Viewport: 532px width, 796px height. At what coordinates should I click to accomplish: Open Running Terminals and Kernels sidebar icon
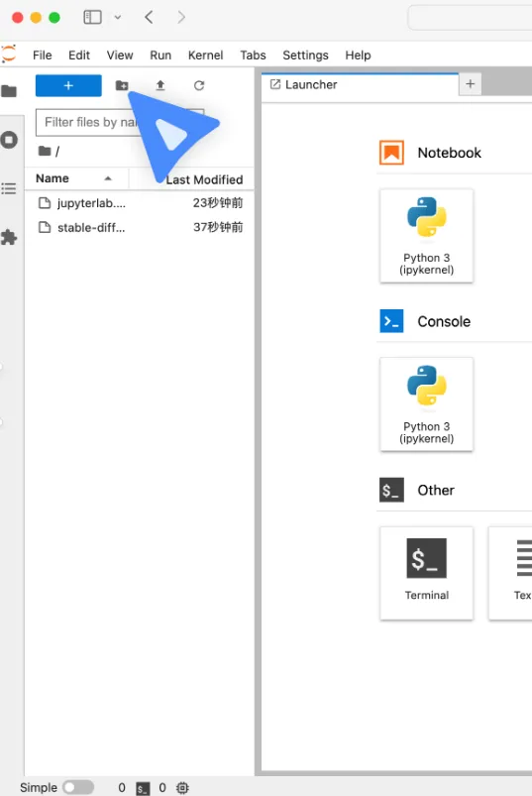tap(9, 140)
